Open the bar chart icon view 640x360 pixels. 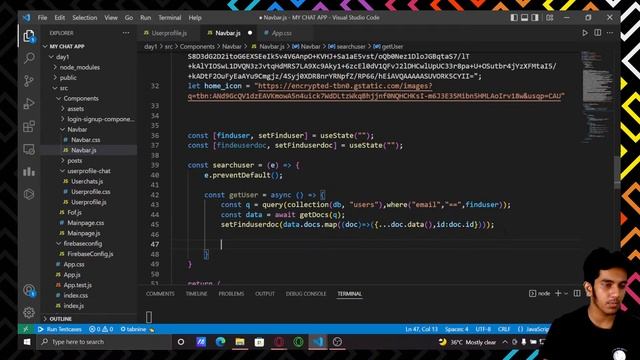[x=29, y=171]
